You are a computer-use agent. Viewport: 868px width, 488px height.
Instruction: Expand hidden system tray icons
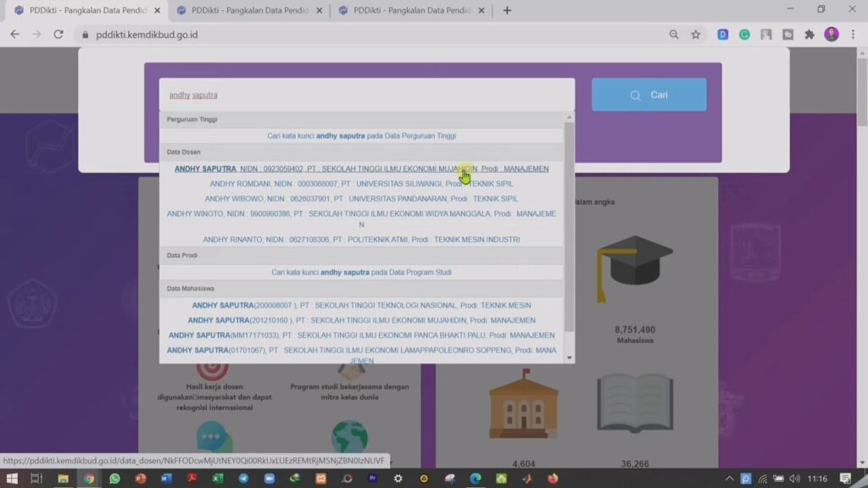pyautogui.click(x=728, y=477)
